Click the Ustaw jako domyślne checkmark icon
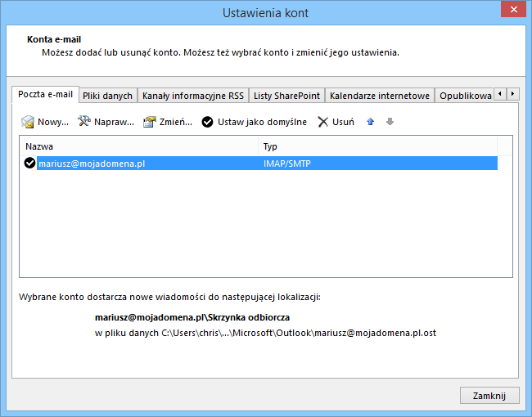Viewport: 532px width, 417px height. pyautogui.click(x=208, y=122)
